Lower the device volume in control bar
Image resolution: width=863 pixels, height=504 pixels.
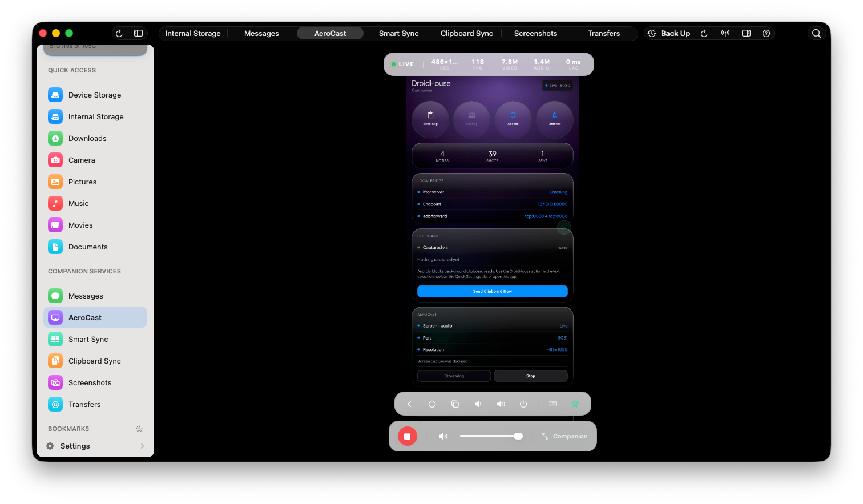(478, 404)
